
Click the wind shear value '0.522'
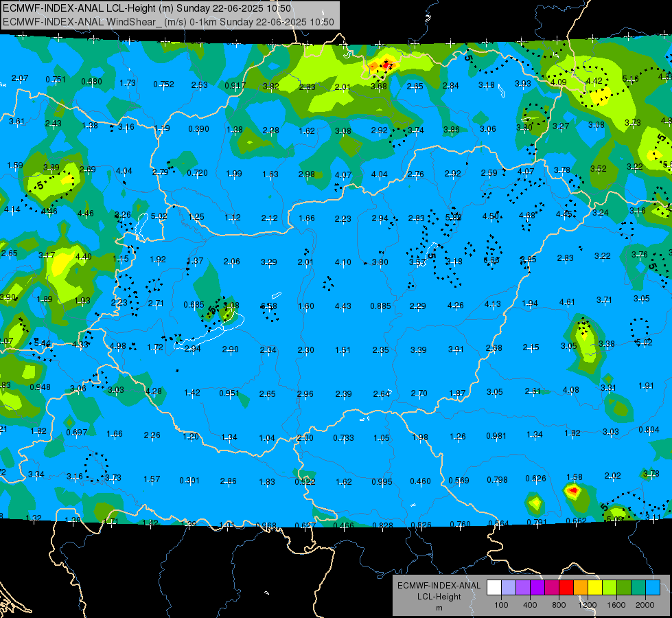pos(305,481)
